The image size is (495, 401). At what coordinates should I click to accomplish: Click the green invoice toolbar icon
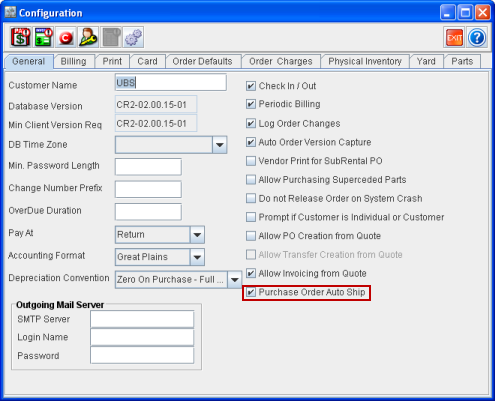click(x=43, y=37)
